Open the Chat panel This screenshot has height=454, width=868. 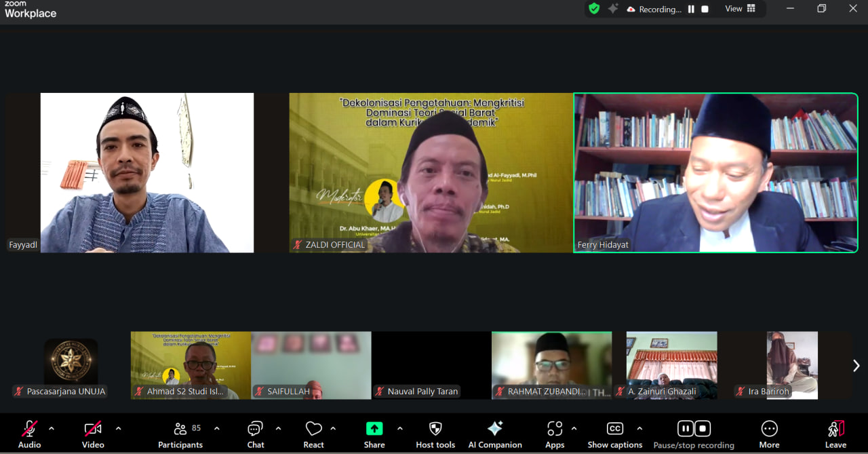(x=256, y=434)
